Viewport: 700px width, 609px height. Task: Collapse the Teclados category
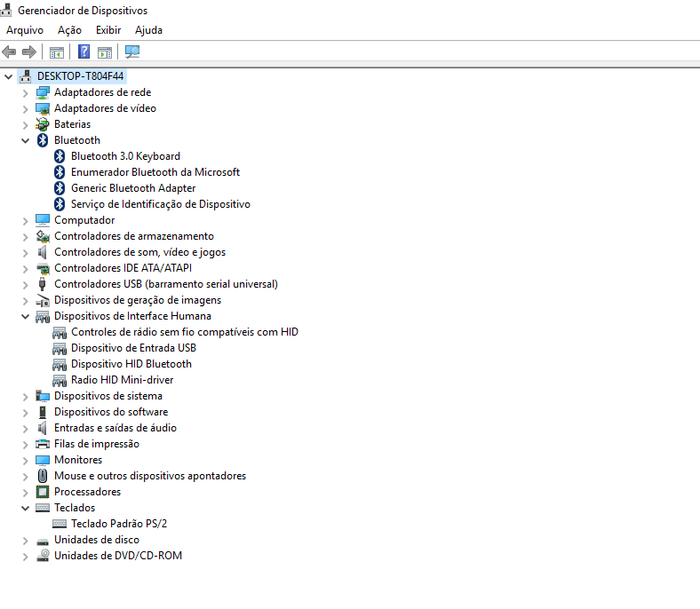point(26,508)
